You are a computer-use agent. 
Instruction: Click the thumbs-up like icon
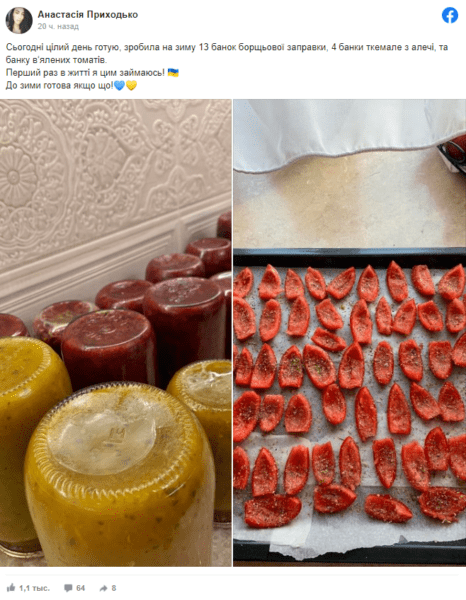11,588
